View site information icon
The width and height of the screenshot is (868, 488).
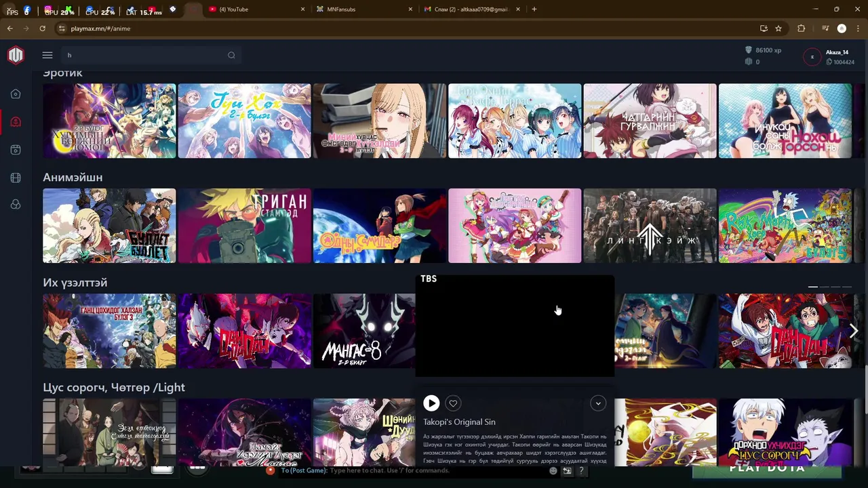point(62,28)
